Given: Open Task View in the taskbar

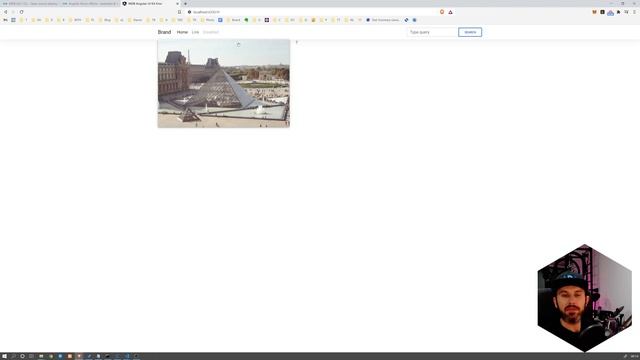Looking at the screenshot, I should click(31, 356).
